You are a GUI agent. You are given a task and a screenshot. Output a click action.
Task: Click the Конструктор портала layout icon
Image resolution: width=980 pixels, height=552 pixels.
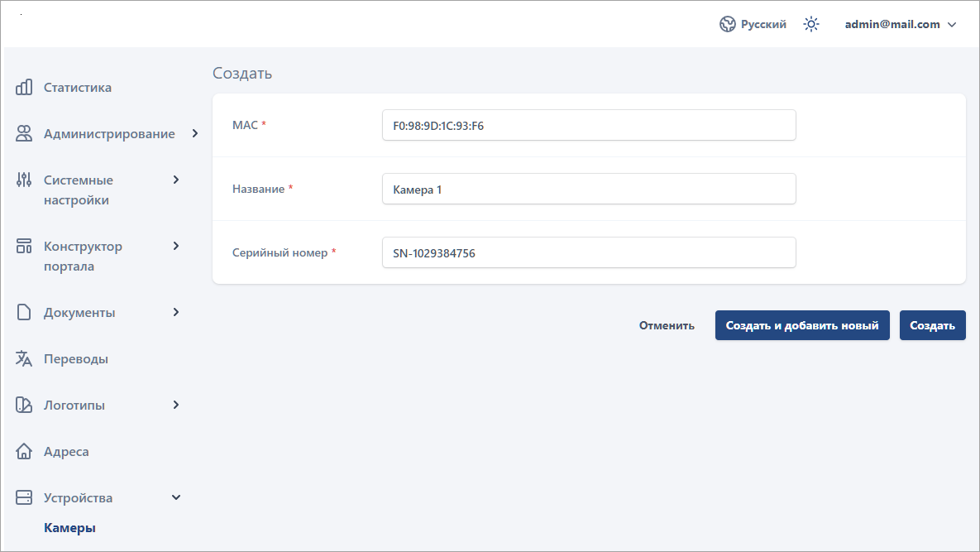click(x=24, y=247)
